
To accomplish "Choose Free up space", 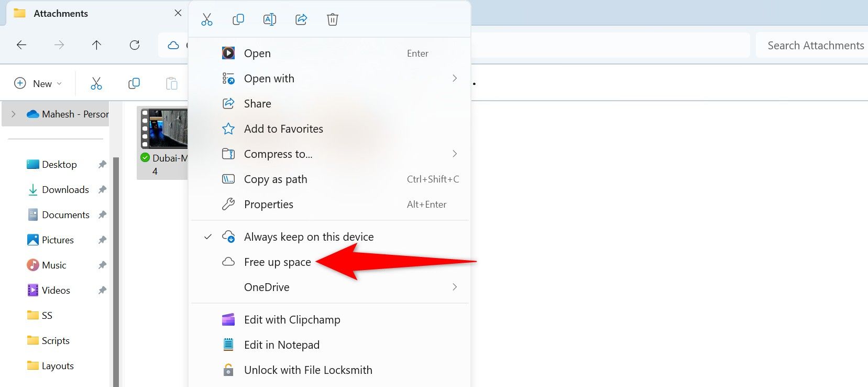I will [330, 262].
